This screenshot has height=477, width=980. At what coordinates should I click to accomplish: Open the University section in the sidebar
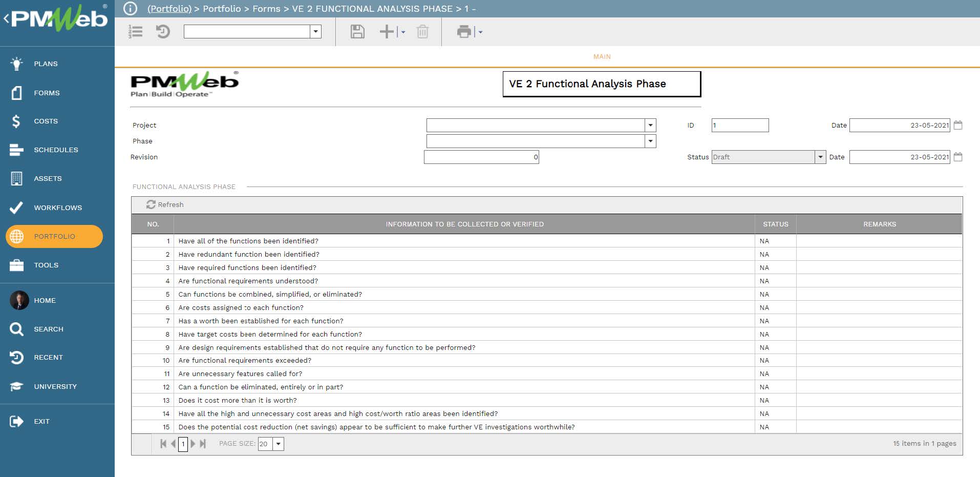point(55,386)
